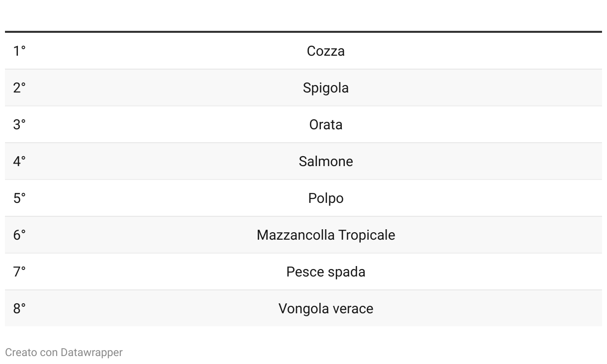Click the Orata name in the list
The image size is (607, 364).
[x=325, y=125]
